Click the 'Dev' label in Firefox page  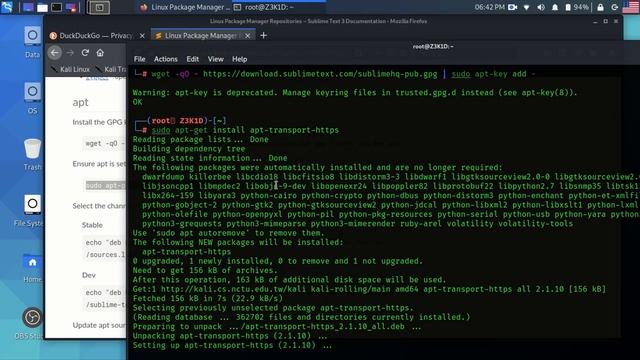click(x=89, y=275)
